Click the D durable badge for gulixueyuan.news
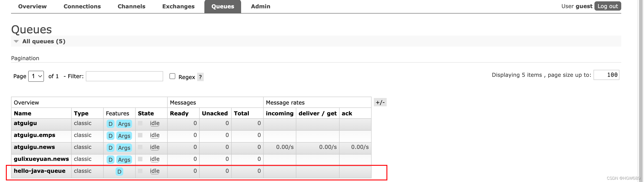The height and width of the screenshot is (182, 644). (110, 159)
